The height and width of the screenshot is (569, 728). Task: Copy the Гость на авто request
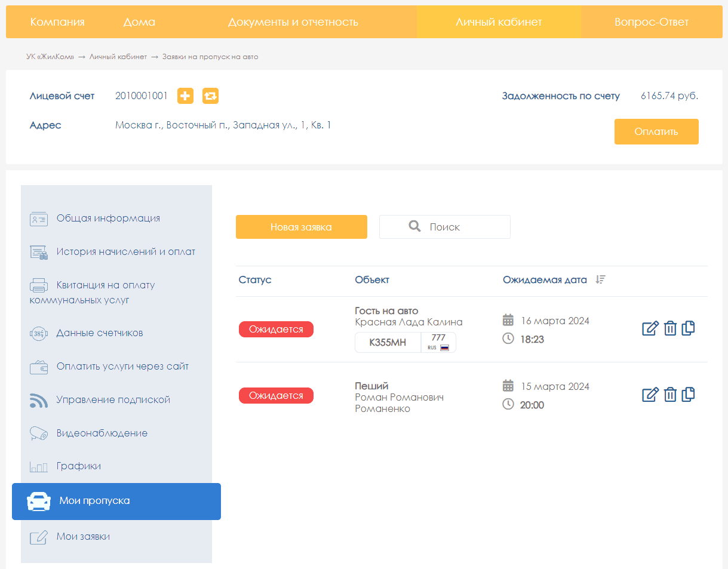click(x=688, y=328)
